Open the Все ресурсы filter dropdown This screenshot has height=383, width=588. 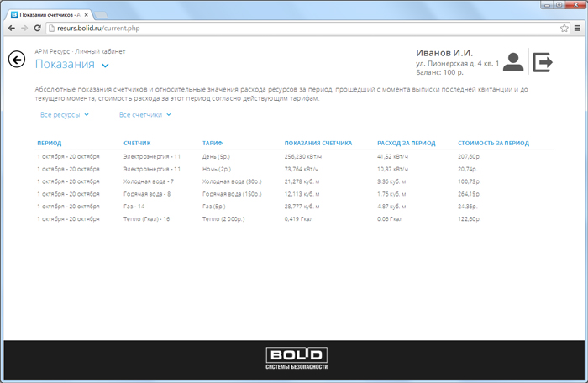tap(63, 114)
